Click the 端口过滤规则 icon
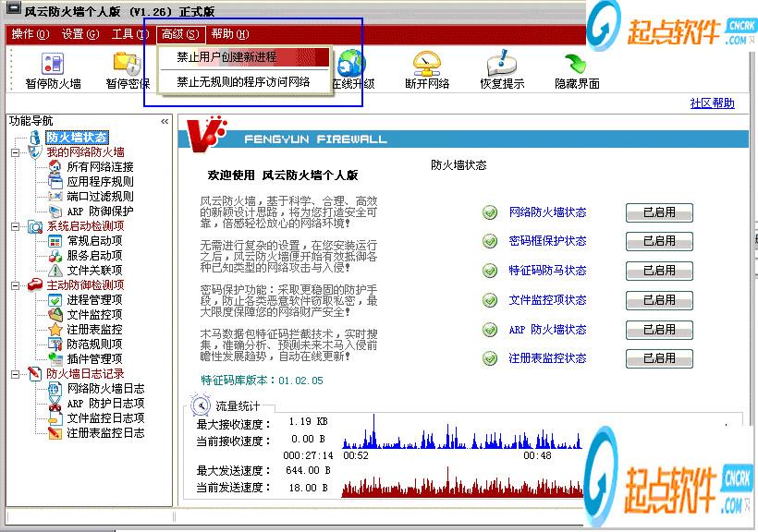Viewport: 758px width, 532px height. pos(55,196)
